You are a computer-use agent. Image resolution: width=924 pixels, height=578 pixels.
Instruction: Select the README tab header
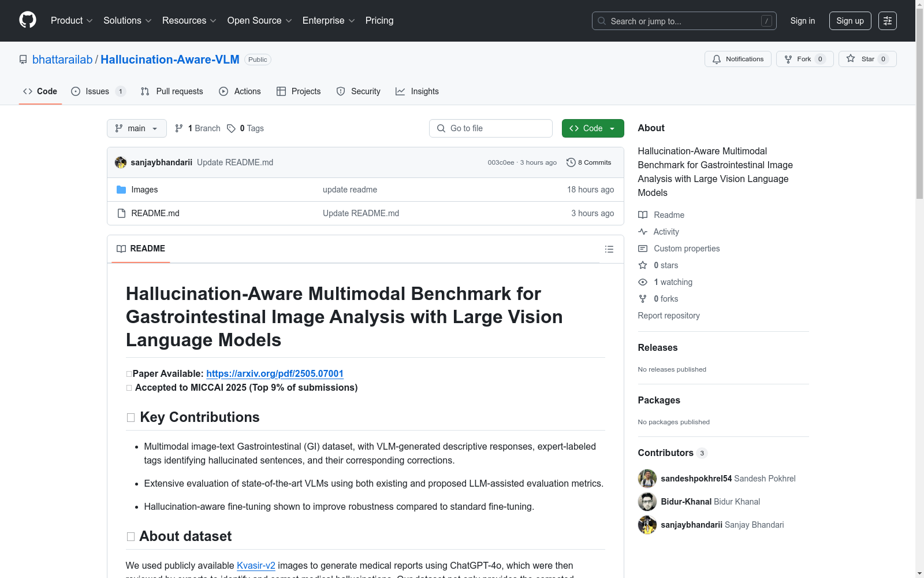141,249
